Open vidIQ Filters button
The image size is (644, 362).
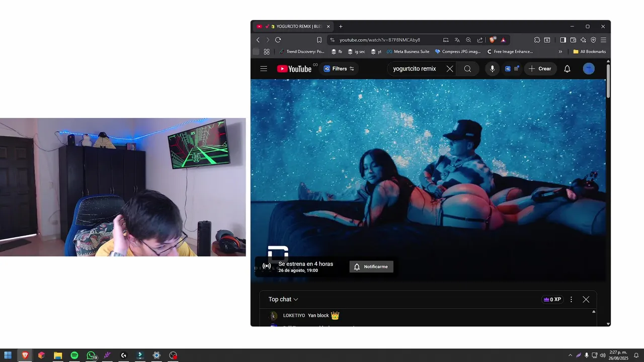pyautogui.click(x=339, y=69)
